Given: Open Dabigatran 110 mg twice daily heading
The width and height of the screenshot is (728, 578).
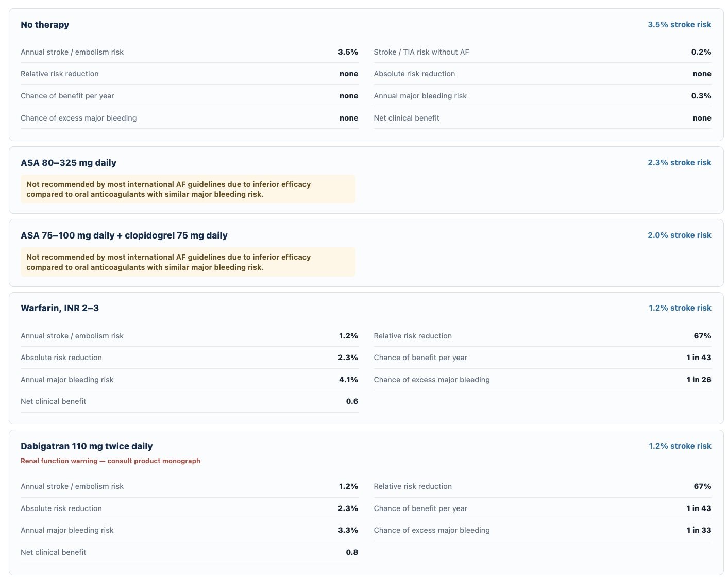Looking at the screenshot, I should click(87, 446).
